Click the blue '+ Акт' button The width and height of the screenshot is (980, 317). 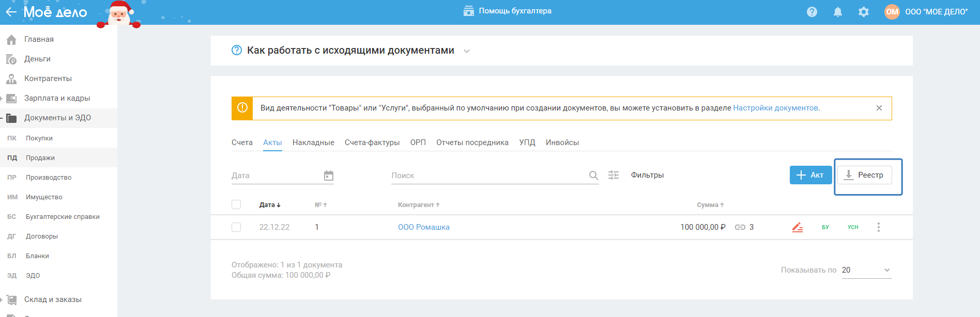pos(810,175)
